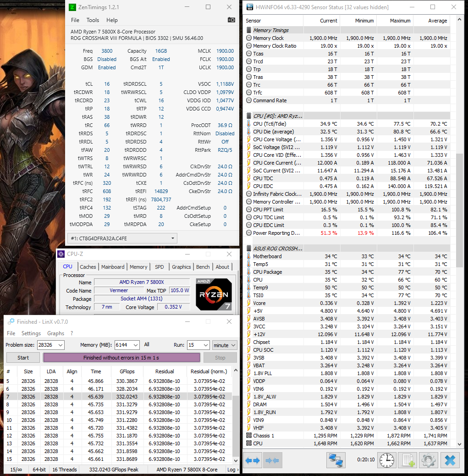Click LinX Residual (norm.) column header
468x476 pixels.
[209, 371]
